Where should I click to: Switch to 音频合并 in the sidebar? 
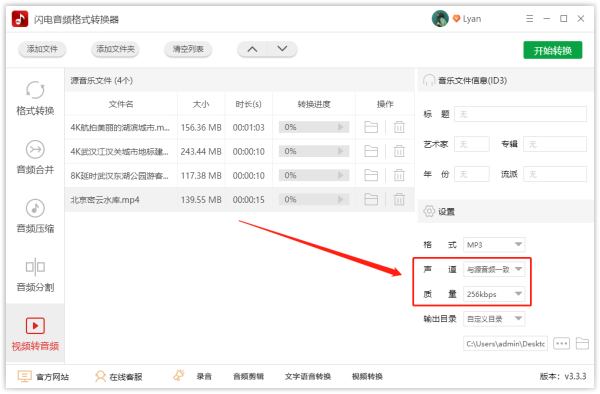coord(35,157)
